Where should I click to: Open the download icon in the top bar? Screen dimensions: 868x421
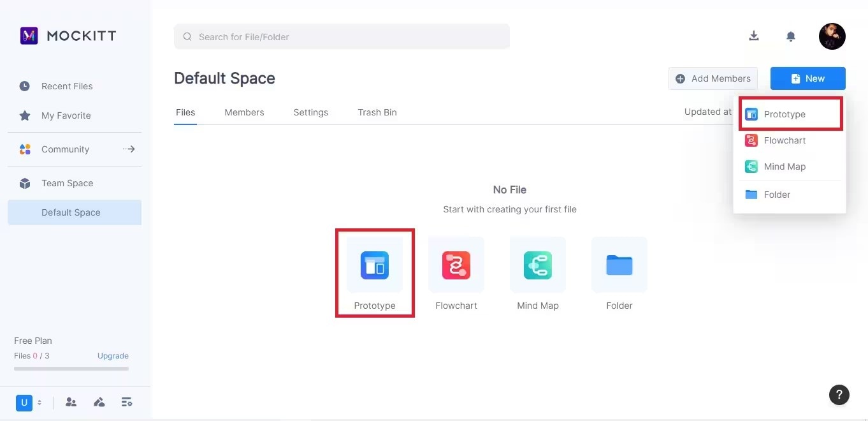pyautogui.click(x=754, y=36)
